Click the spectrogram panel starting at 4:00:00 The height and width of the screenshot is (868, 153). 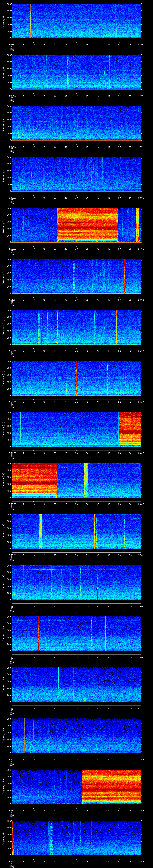point(77,736)
